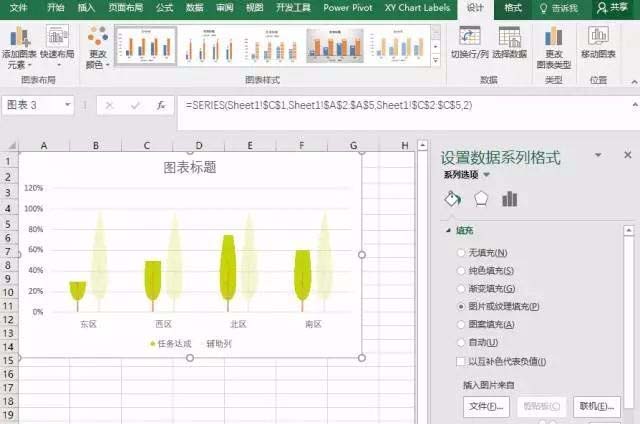The image size is (640, 424).
Task: Select row header 17
Action: point(8,388)
